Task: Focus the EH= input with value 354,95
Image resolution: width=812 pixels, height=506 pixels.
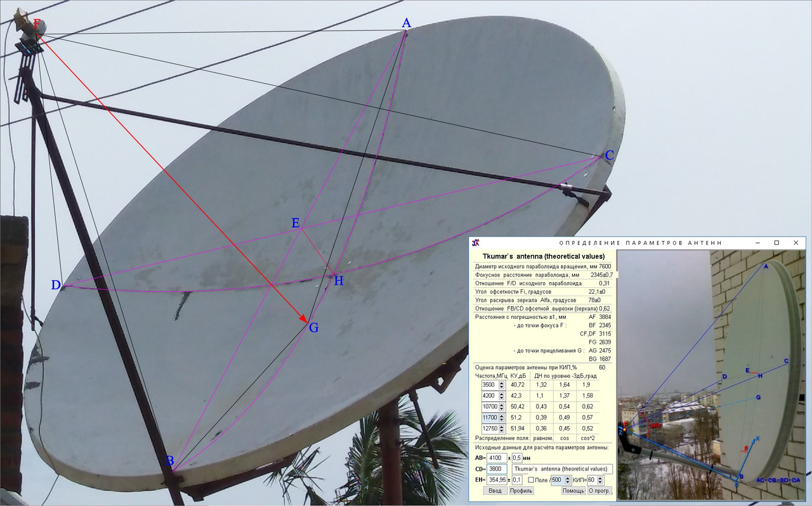Action: pyautogui.click(x=496, y=480)
